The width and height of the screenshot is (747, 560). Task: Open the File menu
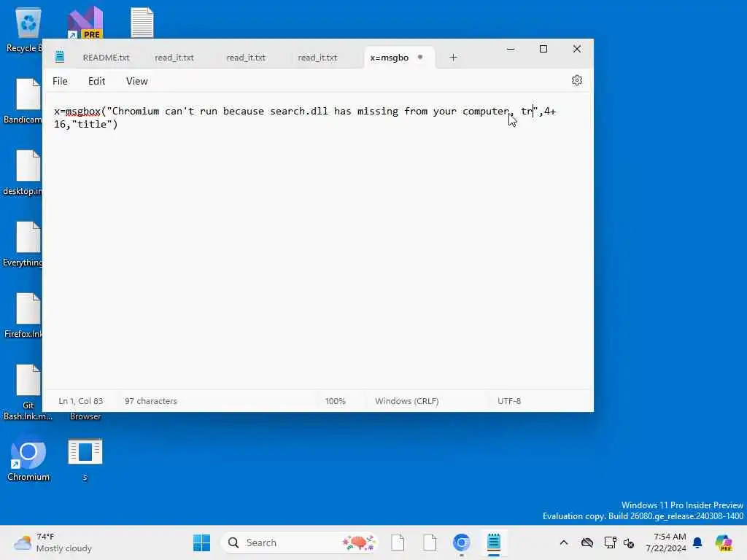pyautogui.click(x=60, y=81)
